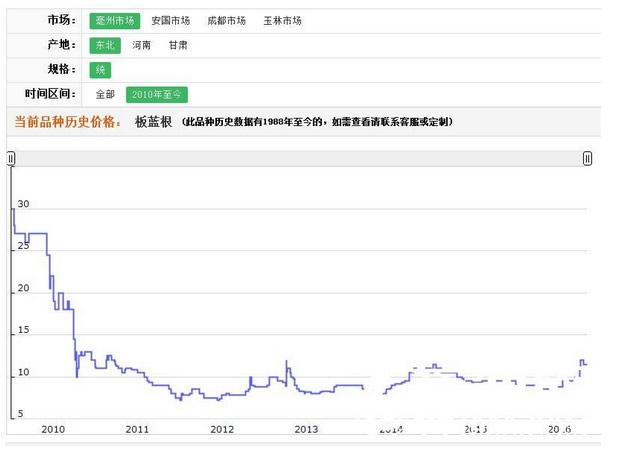Click the price spike near late 2012

pos(287,361)
